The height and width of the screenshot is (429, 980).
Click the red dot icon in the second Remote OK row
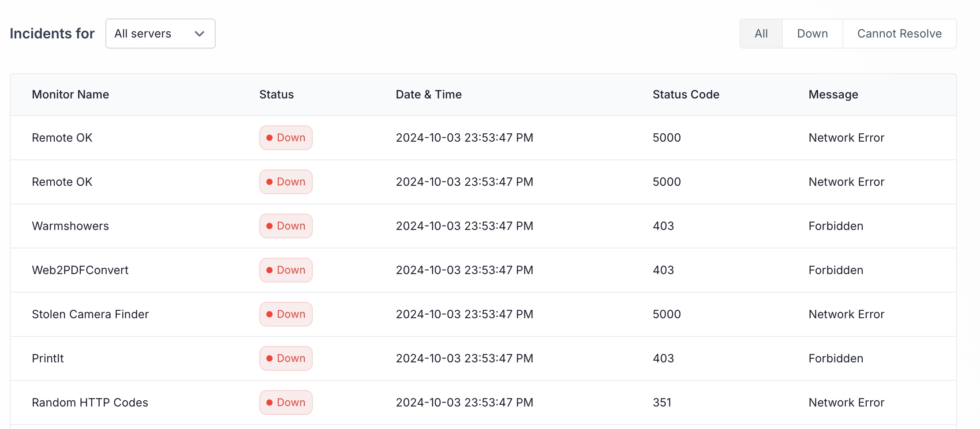point(270,182)
